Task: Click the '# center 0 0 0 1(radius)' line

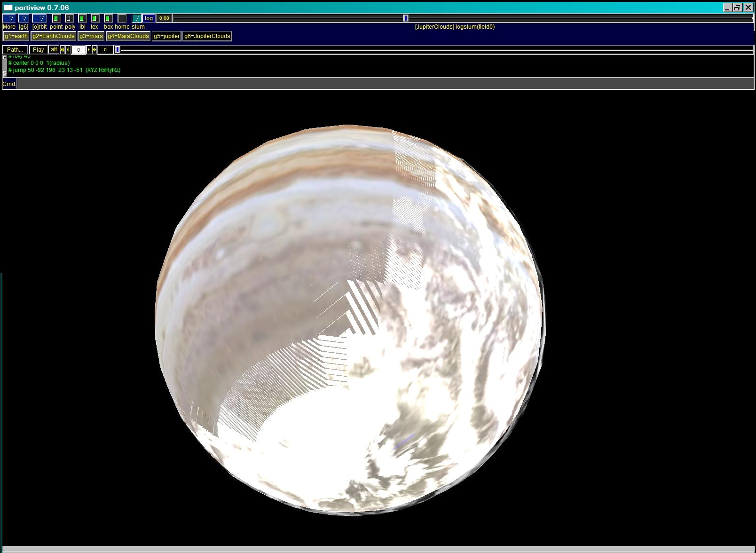Action: 39,63
